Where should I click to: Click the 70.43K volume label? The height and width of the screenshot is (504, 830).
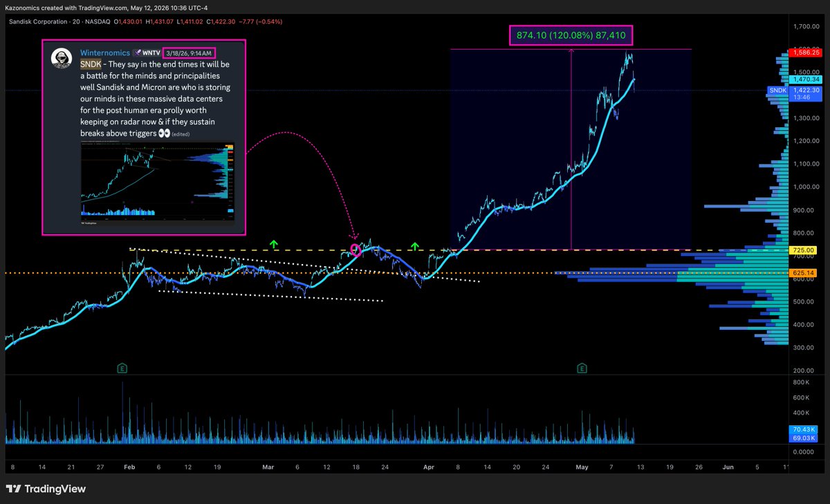(x=802, y=431)
